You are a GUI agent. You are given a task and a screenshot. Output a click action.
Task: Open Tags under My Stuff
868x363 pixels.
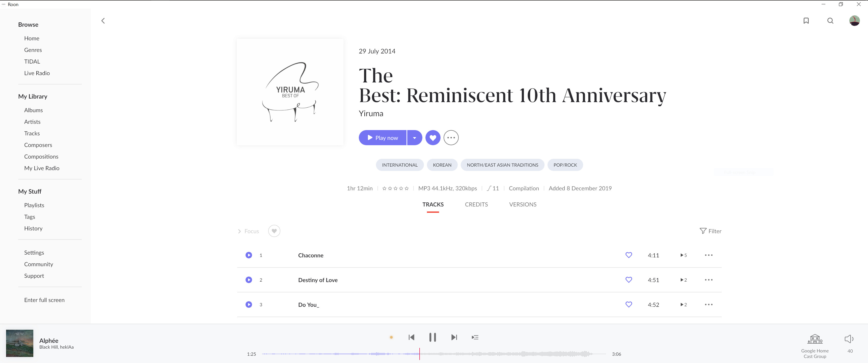coord(30,217)
